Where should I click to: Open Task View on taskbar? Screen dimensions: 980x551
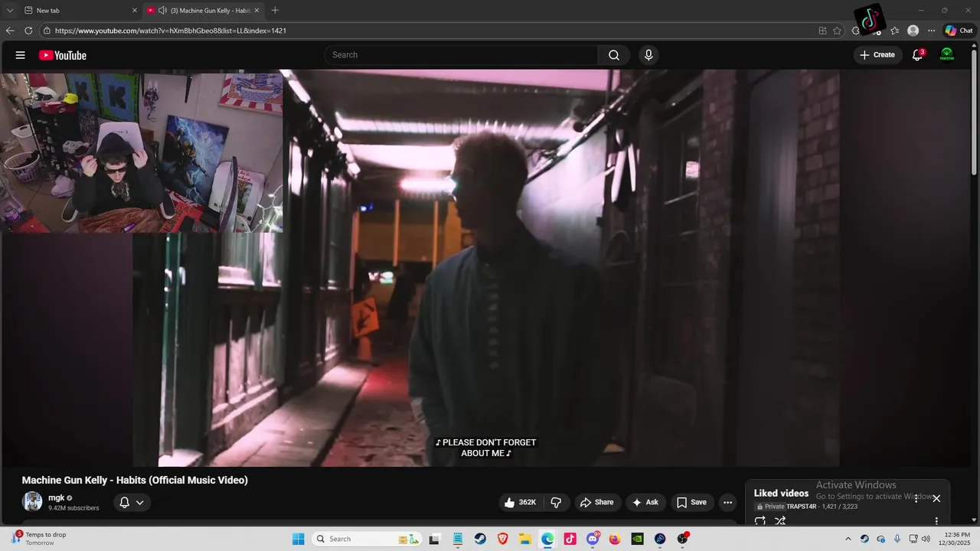[434, 539]
